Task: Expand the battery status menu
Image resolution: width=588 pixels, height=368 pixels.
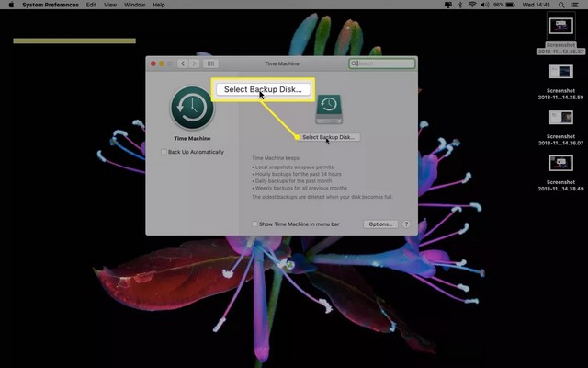Action: click(508, 5)
